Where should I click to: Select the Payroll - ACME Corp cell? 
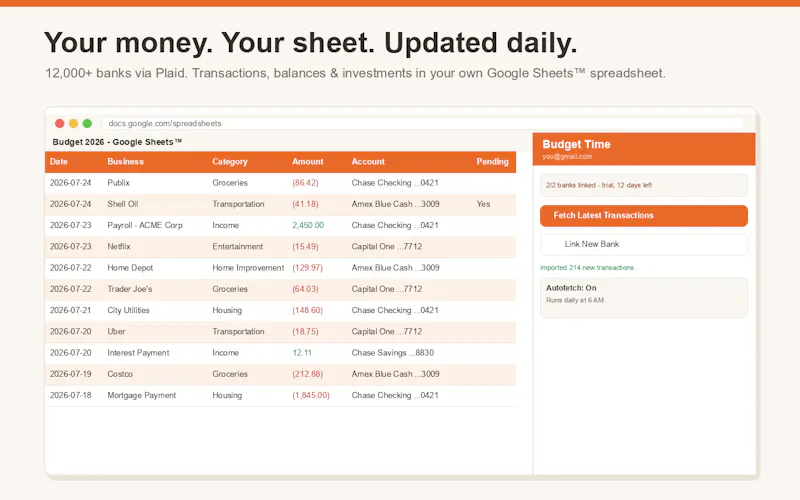(x=145, y=226)
